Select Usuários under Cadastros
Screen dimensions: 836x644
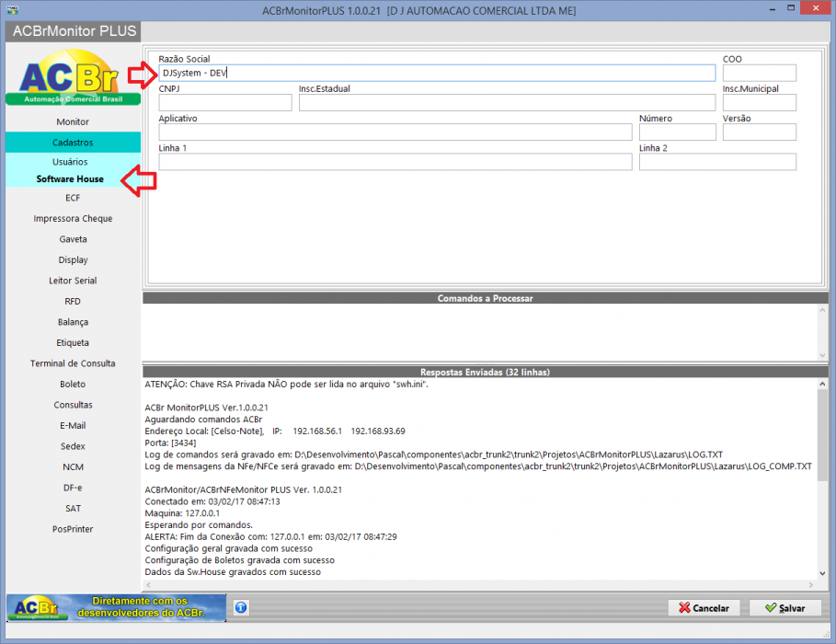tap(70, 162)
